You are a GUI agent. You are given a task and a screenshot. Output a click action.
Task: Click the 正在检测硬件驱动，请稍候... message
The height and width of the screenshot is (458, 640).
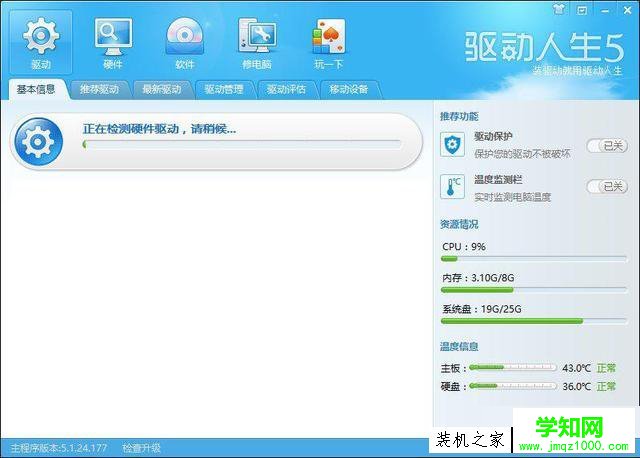coord(159,129)
